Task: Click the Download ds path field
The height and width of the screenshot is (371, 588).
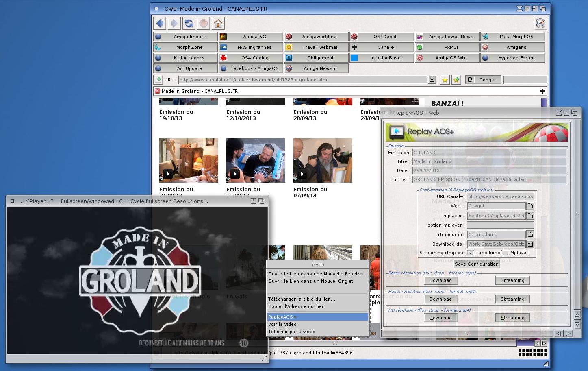Action: 496,244
